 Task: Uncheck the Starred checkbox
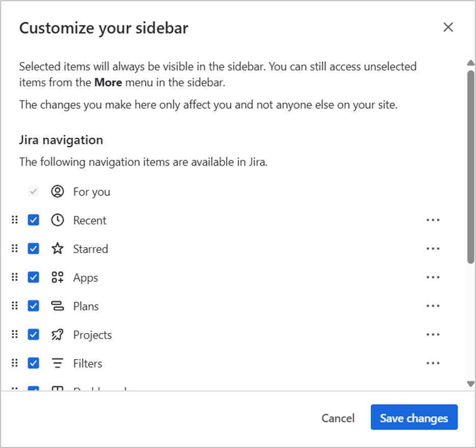[34, 249]
